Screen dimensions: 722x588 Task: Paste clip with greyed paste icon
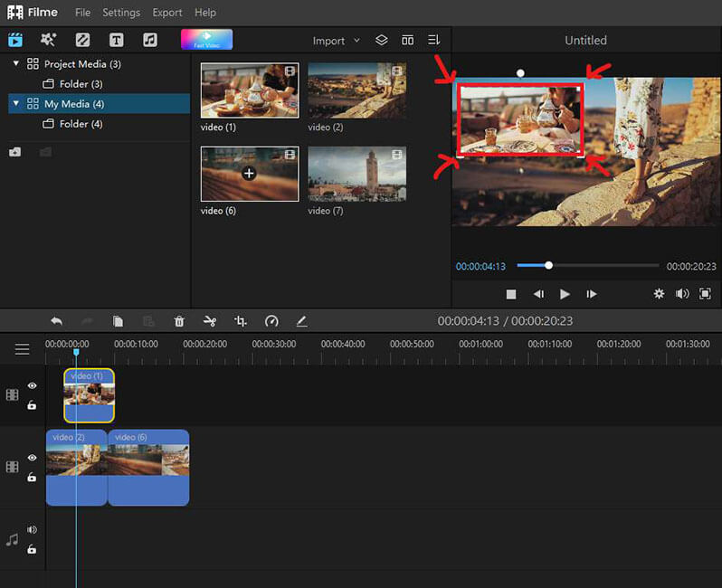[148, 321]
